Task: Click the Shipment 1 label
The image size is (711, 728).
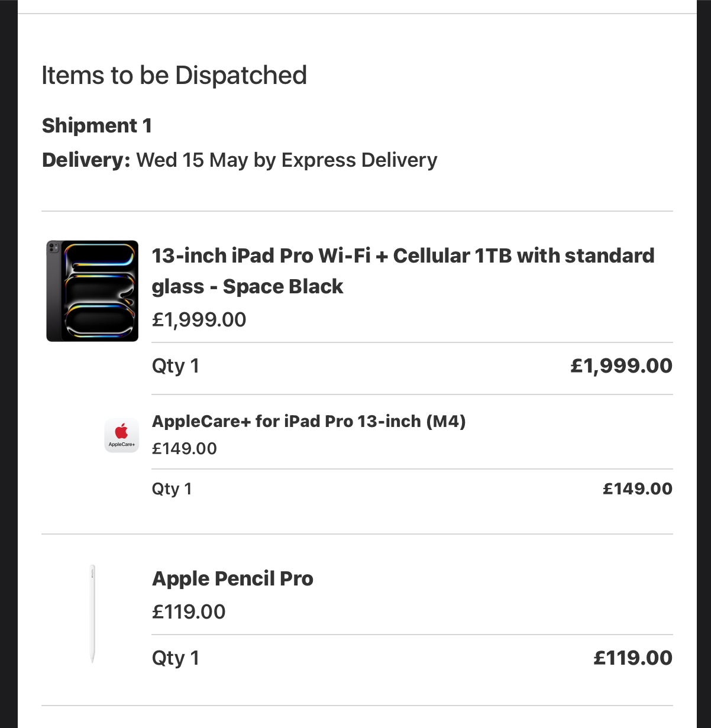Action: pyautogui.click(x=97, y=125)
